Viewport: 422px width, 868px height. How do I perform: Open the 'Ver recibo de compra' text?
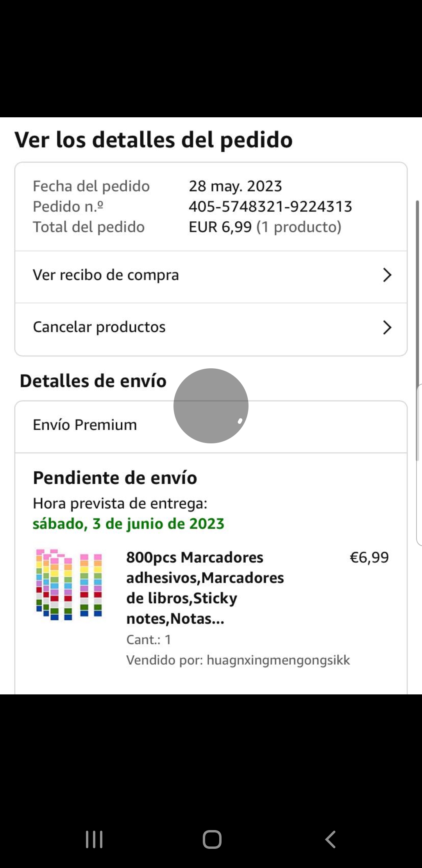106,275
